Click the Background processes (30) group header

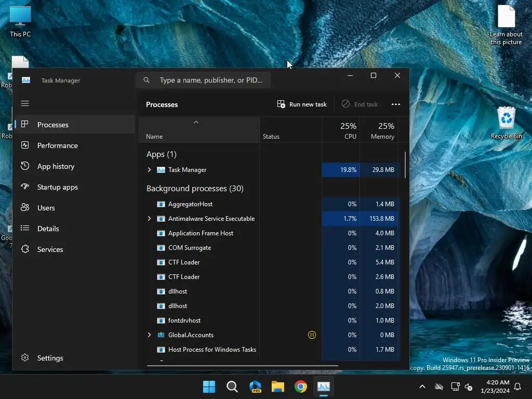[x=195, y=188]
